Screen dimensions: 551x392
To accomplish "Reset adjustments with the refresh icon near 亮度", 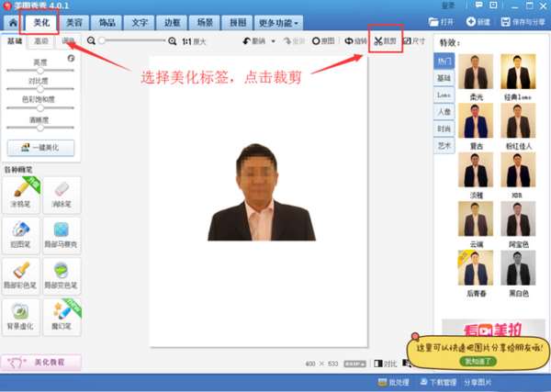I will click(x=71, y=59).
